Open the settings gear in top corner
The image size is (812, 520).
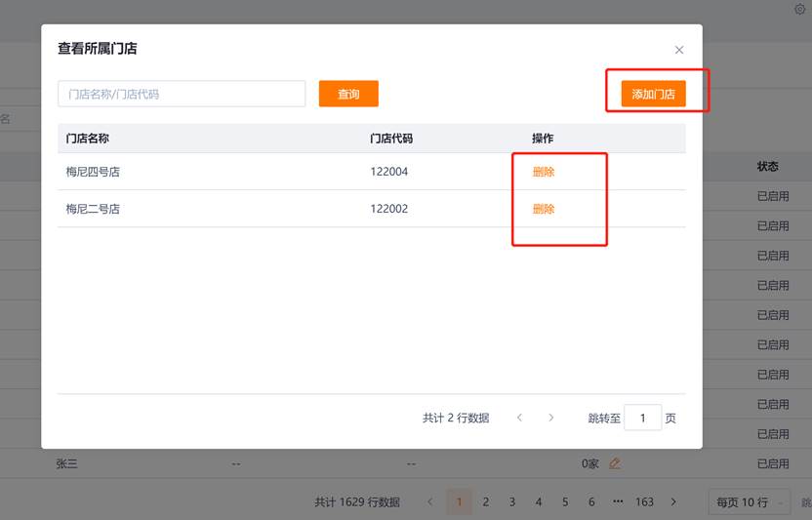801,9
